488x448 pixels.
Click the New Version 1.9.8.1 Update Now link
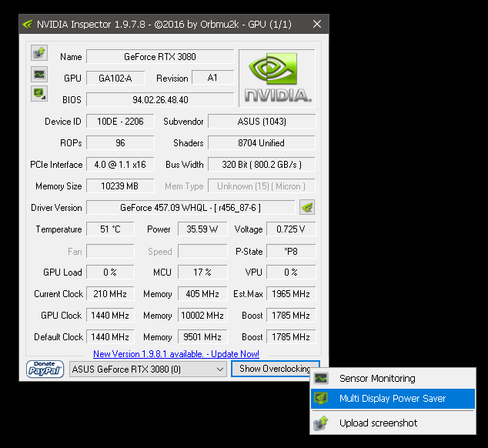[x=176, y=354]
